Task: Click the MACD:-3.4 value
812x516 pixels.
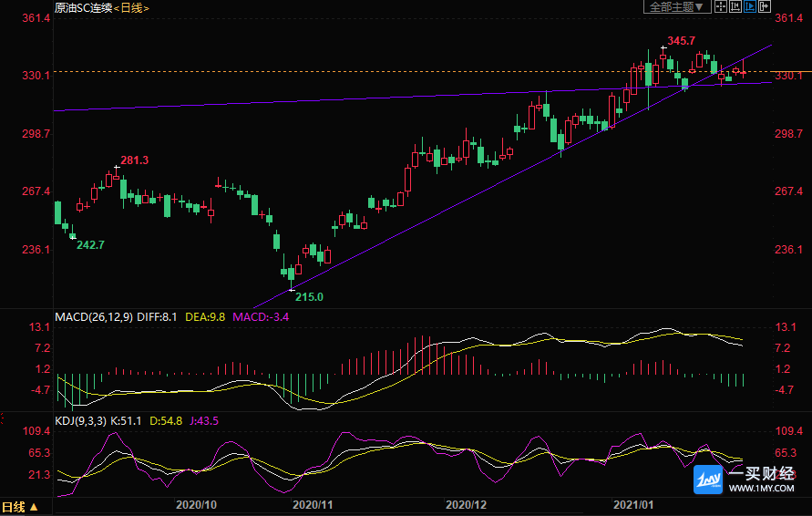Action: (x=261, y=317)
